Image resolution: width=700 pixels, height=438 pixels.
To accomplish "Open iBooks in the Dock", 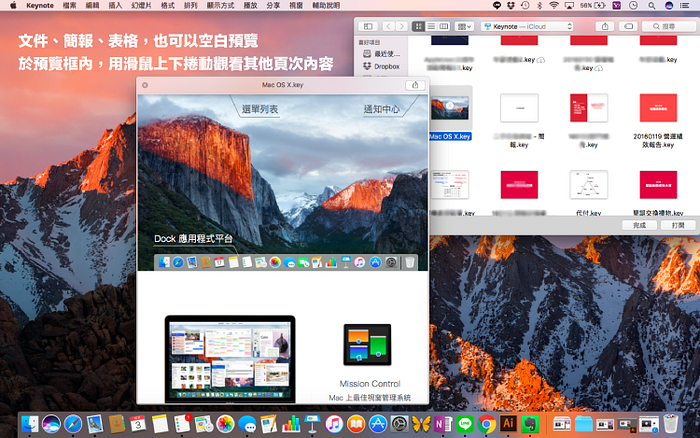I will [356, 424].
